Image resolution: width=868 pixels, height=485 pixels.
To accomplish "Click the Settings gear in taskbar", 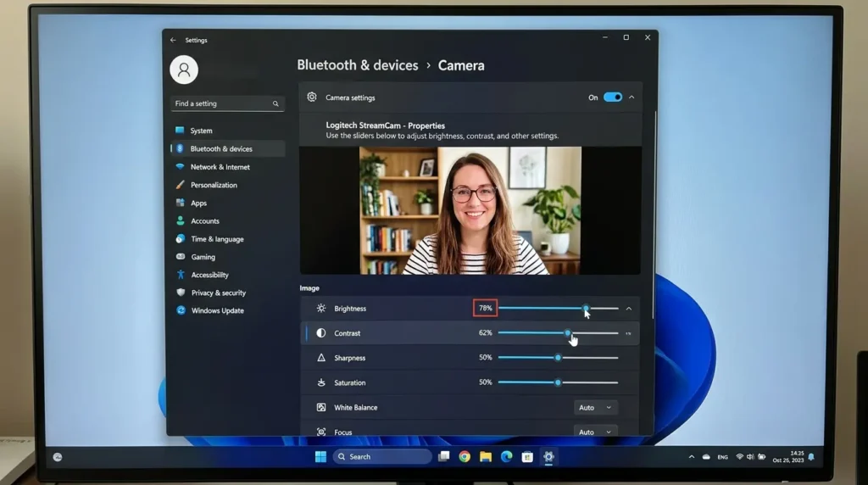I will 548,456.
